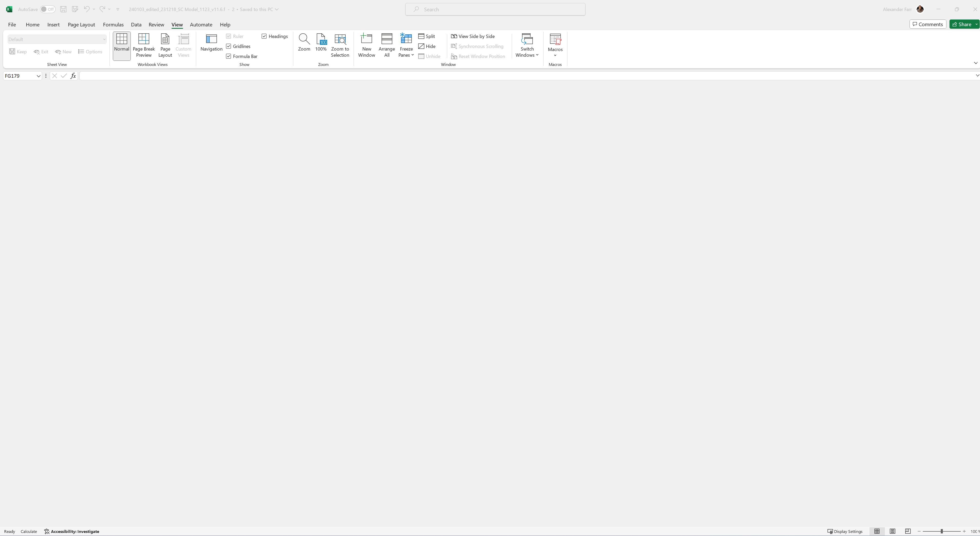
Task: Uncheck the Formula Bar checkbox
Action: point(229,56)
